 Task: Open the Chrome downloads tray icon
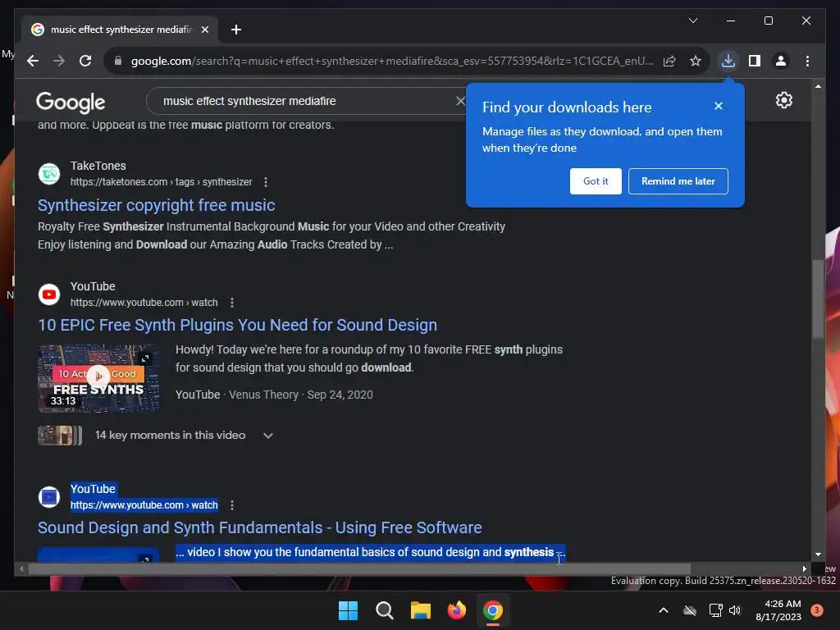pyautogui.click(x=728, y=61)
